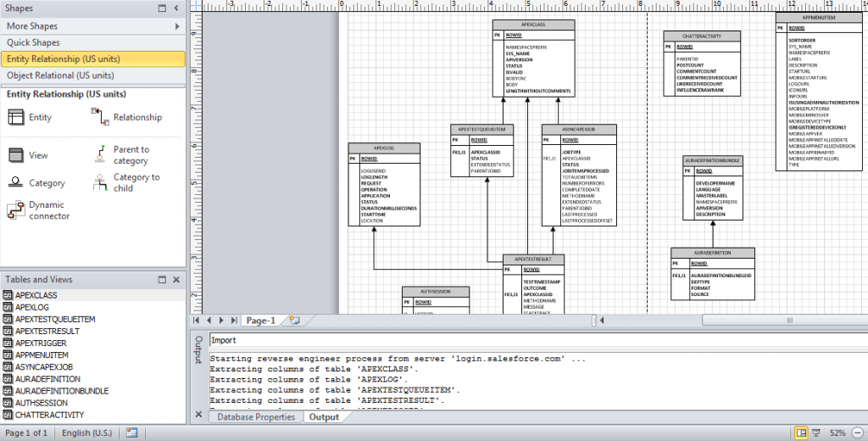Toggle Normal view button in status bar

[x=801, y=433]
